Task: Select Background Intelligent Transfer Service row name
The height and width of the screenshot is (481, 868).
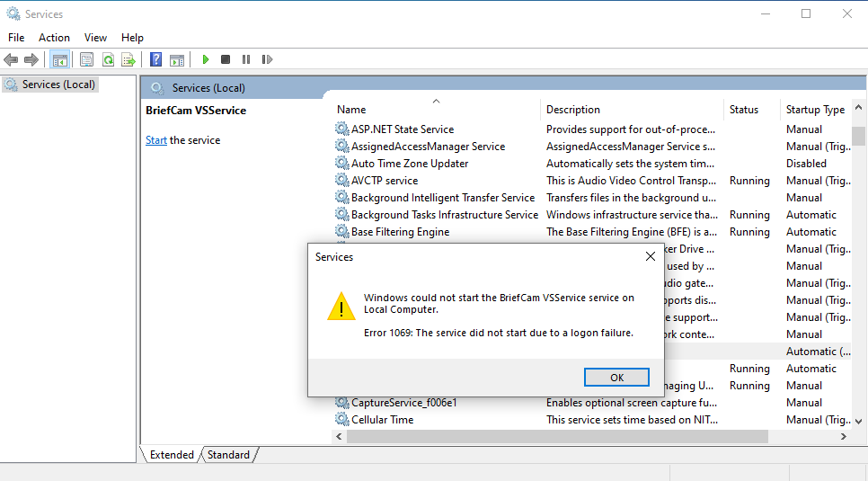Action: [x=443, y=198]
